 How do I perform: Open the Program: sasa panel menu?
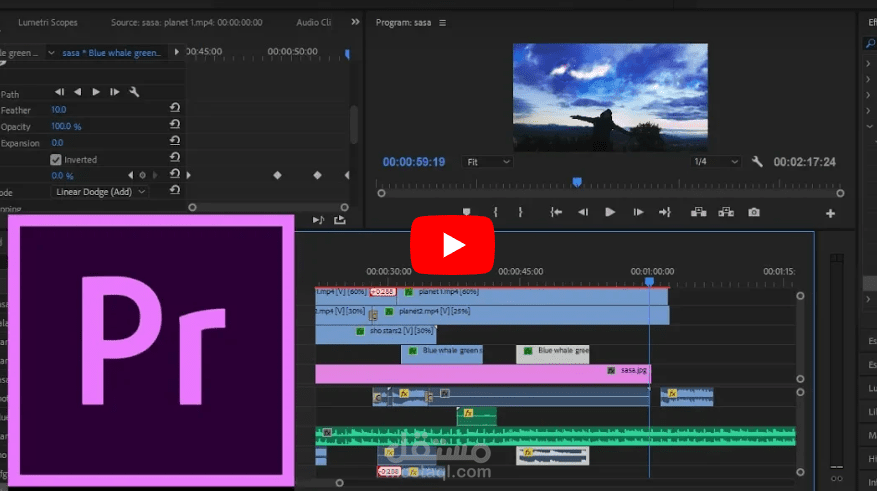pyautogui.click(x=442, y=23)
